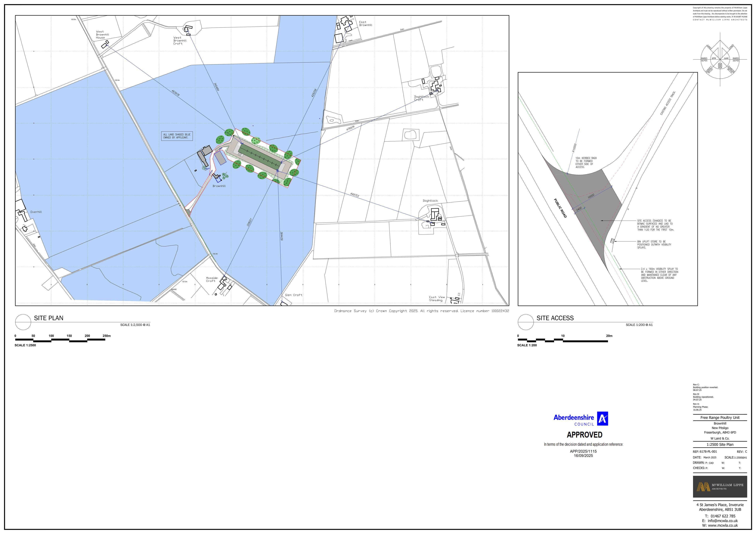Click the 364439 distance dimension

[281, 236]
